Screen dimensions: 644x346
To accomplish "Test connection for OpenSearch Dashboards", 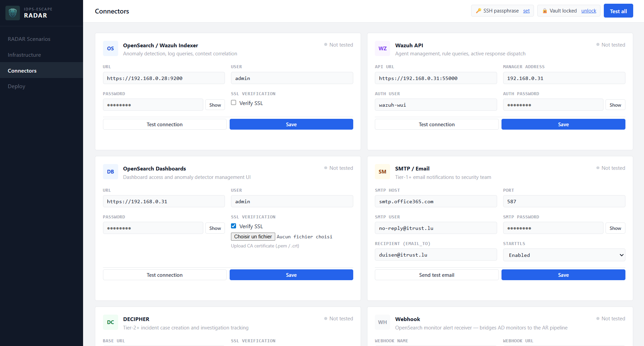I will coord(164,275).
